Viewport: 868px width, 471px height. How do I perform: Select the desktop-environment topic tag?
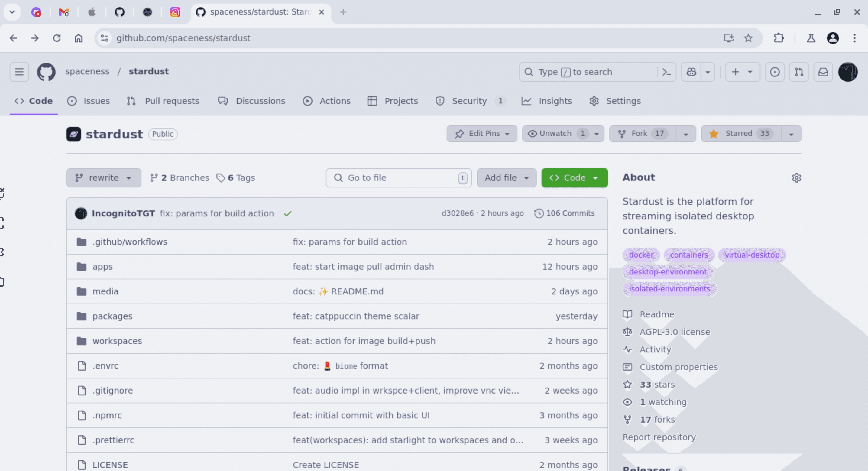click(x=668, y=272)
